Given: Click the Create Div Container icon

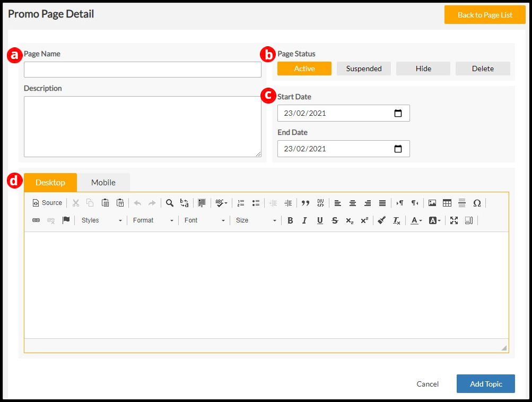Looking at the screenshot, I should pyautogui.click(x=320, y=203).
